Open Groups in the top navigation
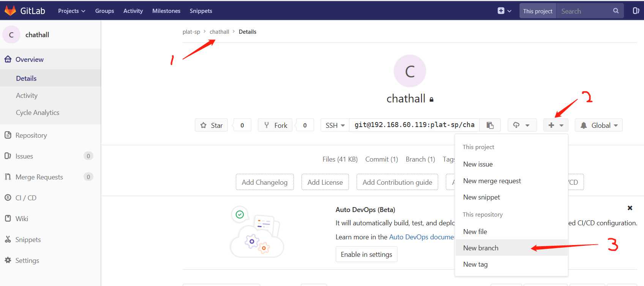This screenshot has width=644, height=286. 104,11
